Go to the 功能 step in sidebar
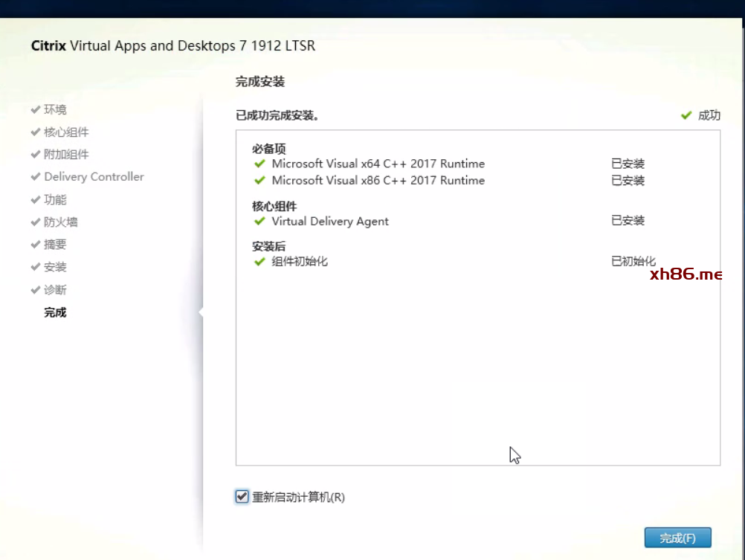This screenshot has width=745, height=560. pos(55,199)
